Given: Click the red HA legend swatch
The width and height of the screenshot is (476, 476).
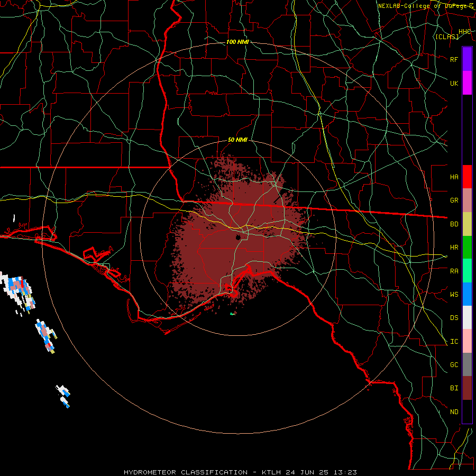Looking at the screenshot, I should pyautogui.click(x=467, y=177).
